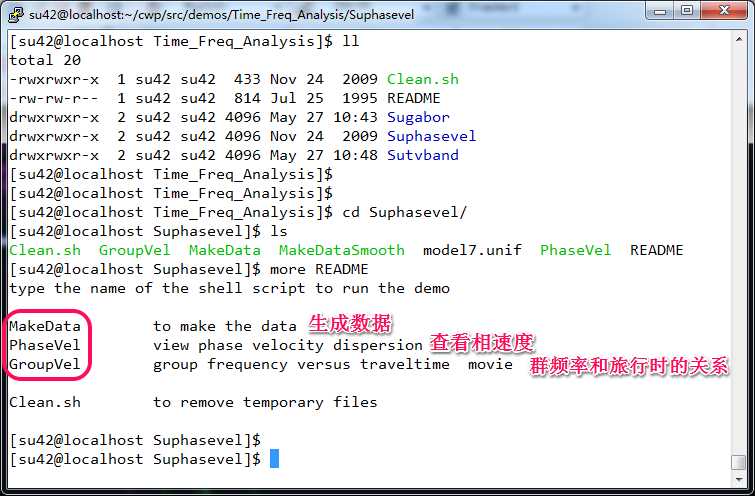755x496 pixels.
Task: Click the scrollbar up arrow
Action: (739, 39)
